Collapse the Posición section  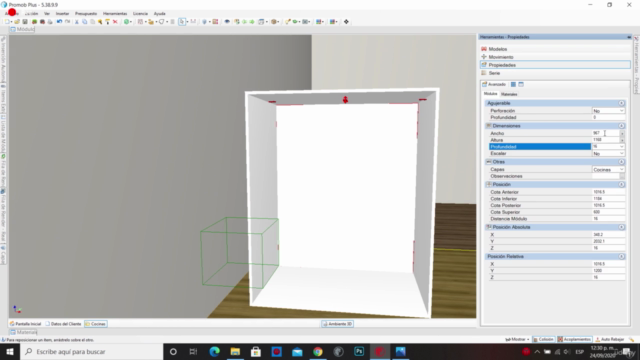pyautogui.click(x=621, y=184)
